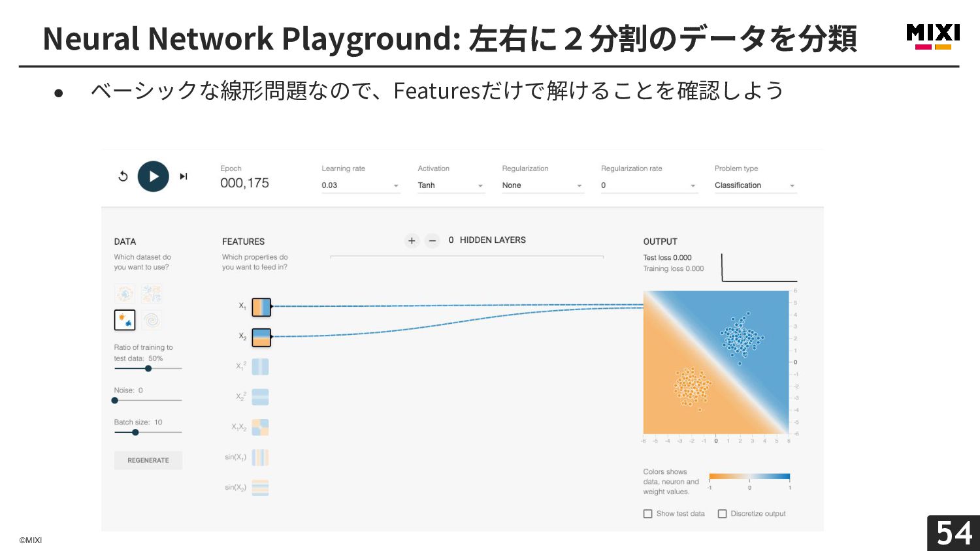Enable the X1X2 product feature
Viewport: 980px width, 551px height.
tap(261, 427)
